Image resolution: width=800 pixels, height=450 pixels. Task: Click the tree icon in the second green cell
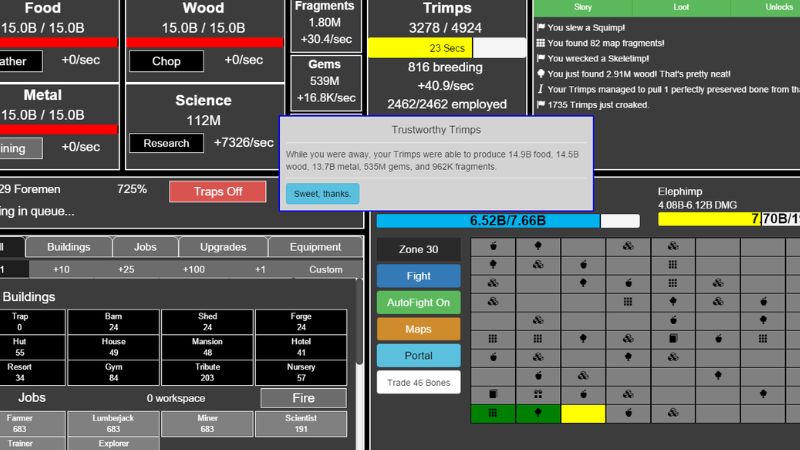tap(538, 413)
